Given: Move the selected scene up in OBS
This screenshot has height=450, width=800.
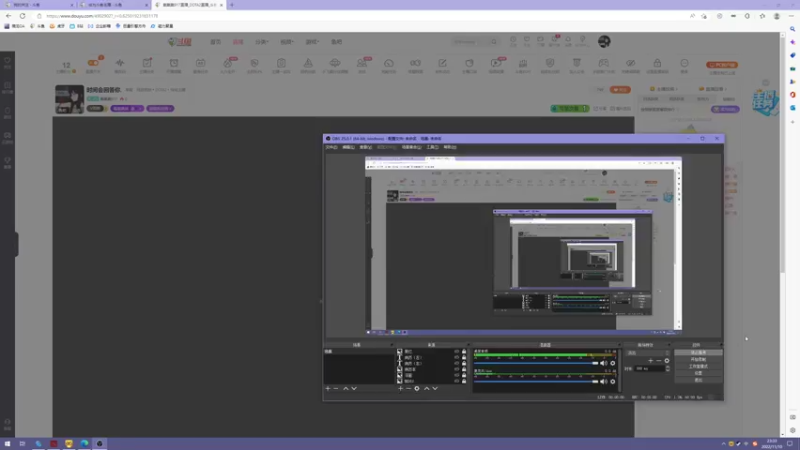Looking at the screenshot, I should tap(346, 388).
